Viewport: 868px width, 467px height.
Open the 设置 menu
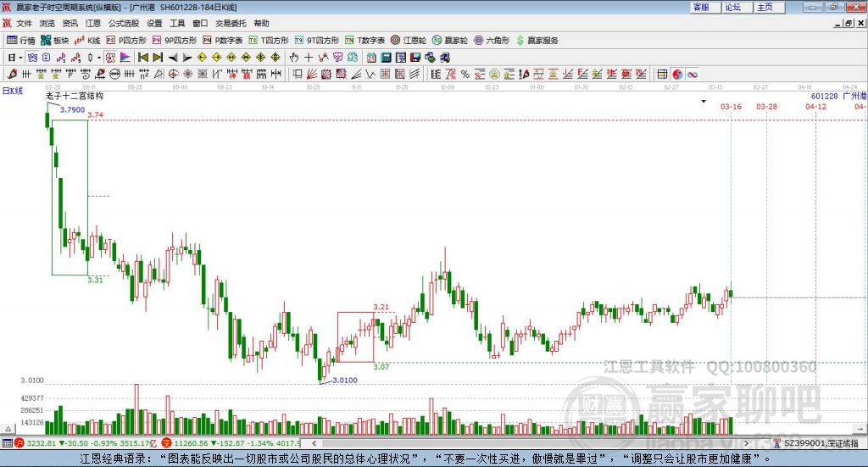coord(154,23)
